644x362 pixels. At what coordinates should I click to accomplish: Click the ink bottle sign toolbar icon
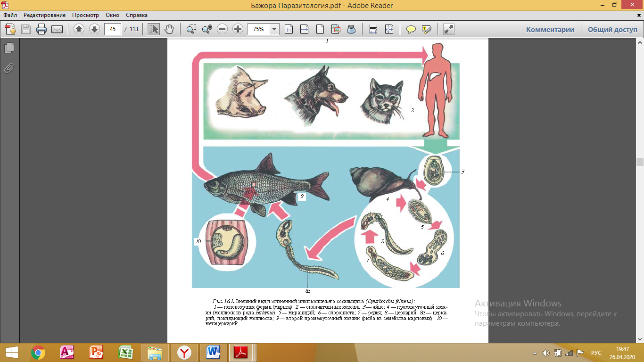[x=351, y=29]
